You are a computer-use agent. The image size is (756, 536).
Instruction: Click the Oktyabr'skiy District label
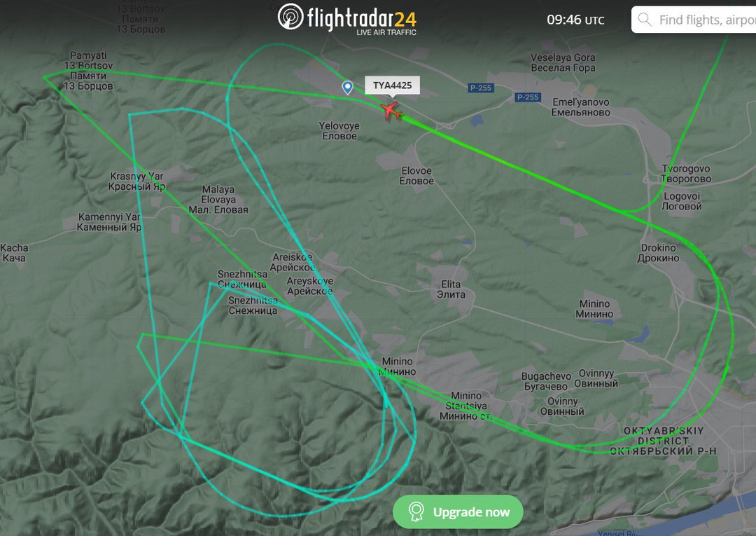663,441
